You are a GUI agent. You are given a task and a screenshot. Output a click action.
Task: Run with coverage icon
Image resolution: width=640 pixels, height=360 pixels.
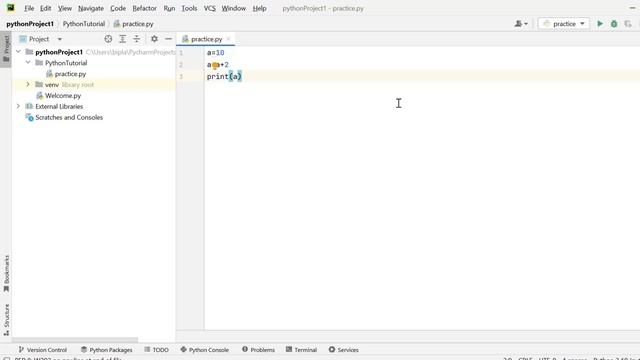(x=628, y=24)
